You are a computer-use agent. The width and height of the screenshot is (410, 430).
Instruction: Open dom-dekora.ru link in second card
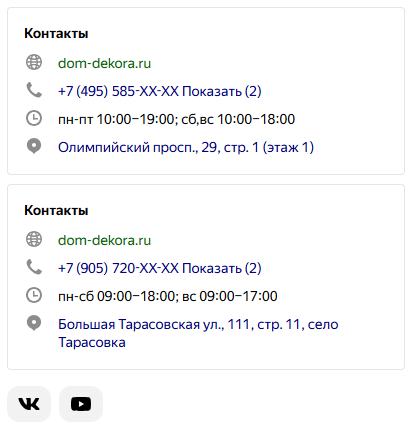tap(104, 240)
